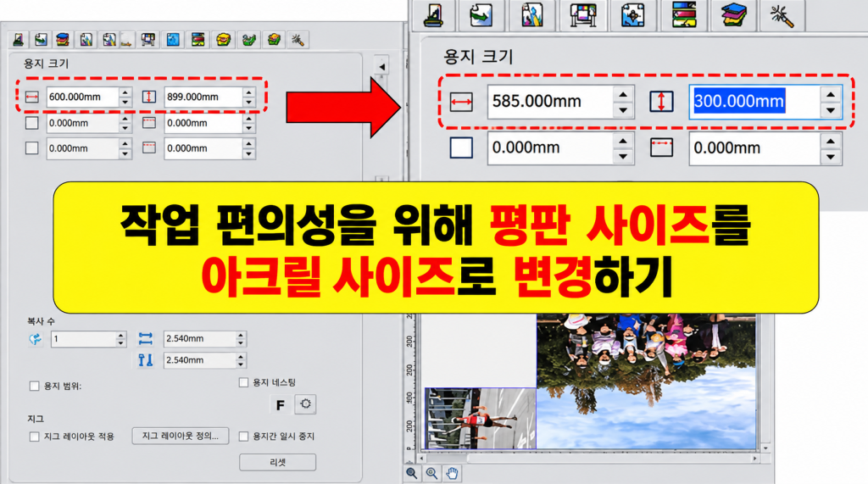Select the first printer icon in the small toolbar
The width and height of the screenshot is (868, 484).
click(x=19, y=40)
